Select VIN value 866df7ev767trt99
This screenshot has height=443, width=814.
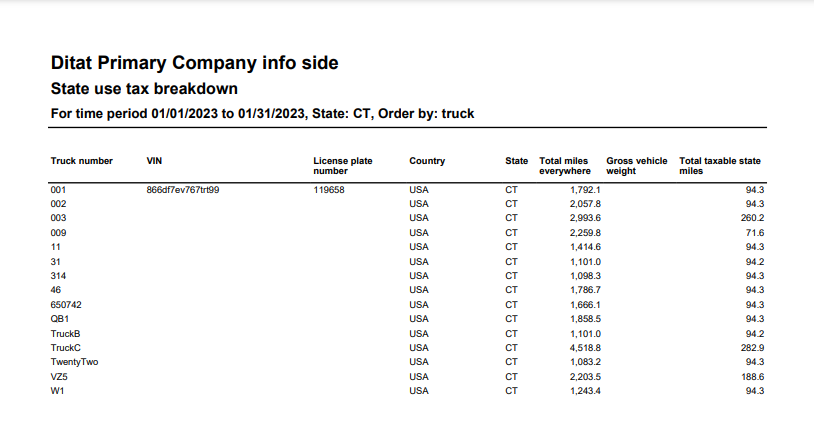pos(183,189)
